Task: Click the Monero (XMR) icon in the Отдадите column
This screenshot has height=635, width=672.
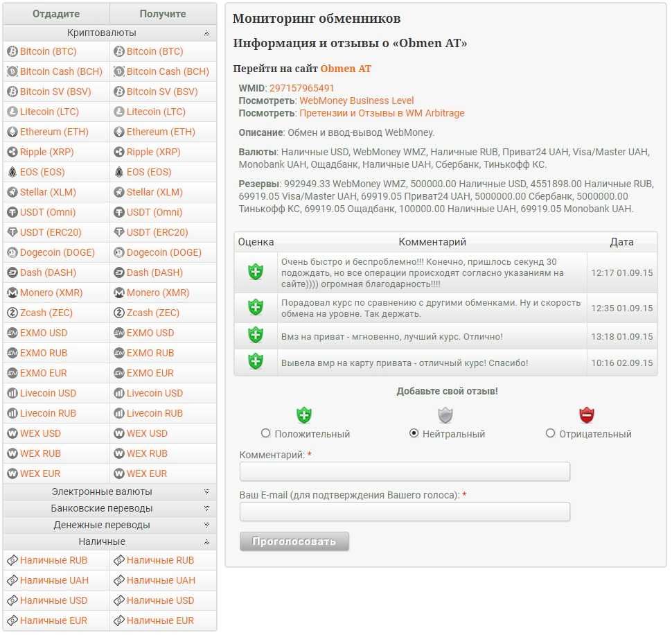Action: [12, 293]
